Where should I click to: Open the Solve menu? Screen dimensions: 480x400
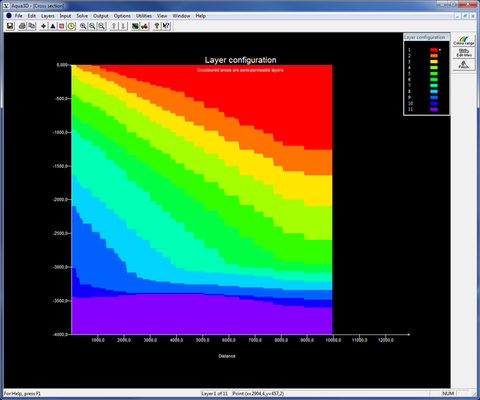(x=82, y=16)
